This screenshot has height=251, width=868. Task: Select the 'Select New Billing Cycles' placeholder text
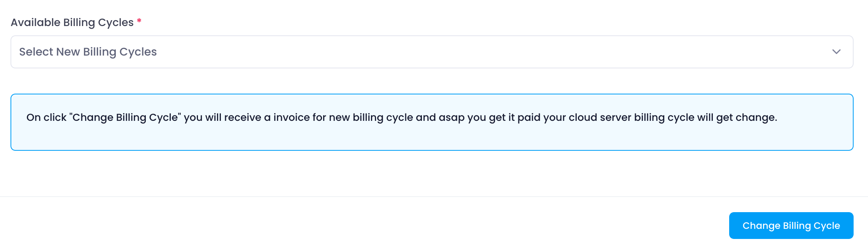pyautogui.click(x=88, y=52)
